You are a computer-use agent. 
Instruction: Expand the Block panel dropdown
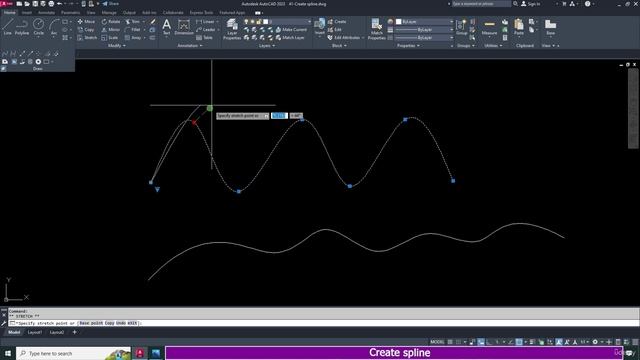click(x=339, y=46)
